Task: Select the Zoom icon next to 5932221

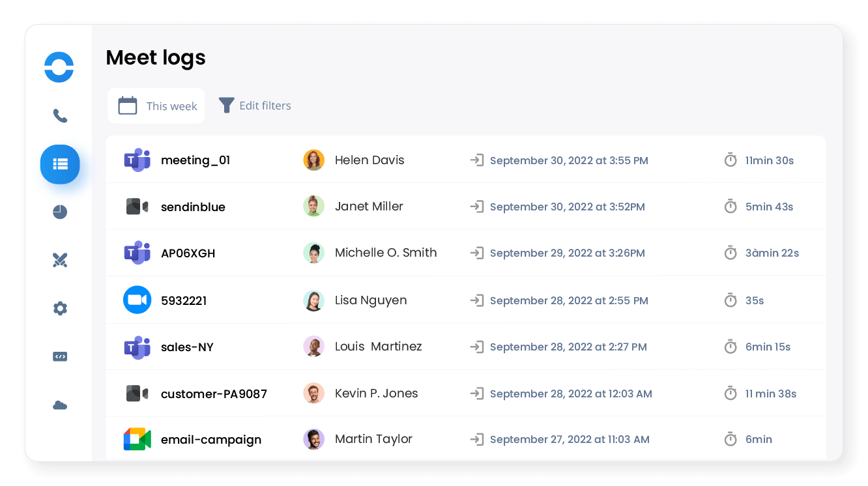Action: pyautogui.click(x=137, y=300)
